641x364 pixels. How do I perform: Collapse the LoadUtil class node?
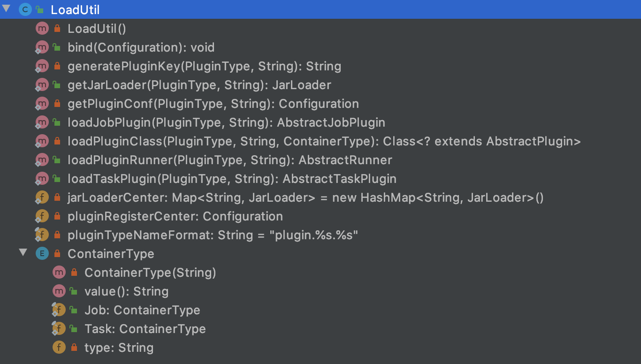click(x=6, y=9)
